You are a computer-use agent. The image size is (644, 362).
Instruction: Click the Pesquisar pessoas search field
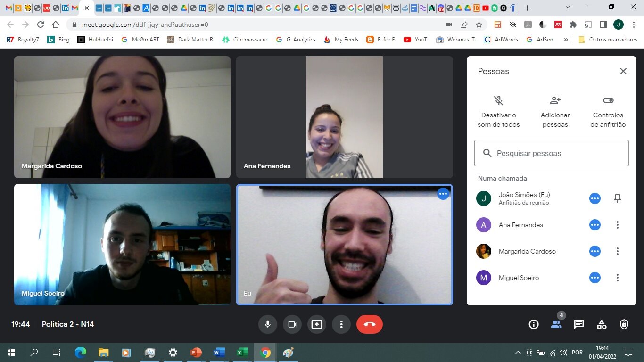pos(552,153)
